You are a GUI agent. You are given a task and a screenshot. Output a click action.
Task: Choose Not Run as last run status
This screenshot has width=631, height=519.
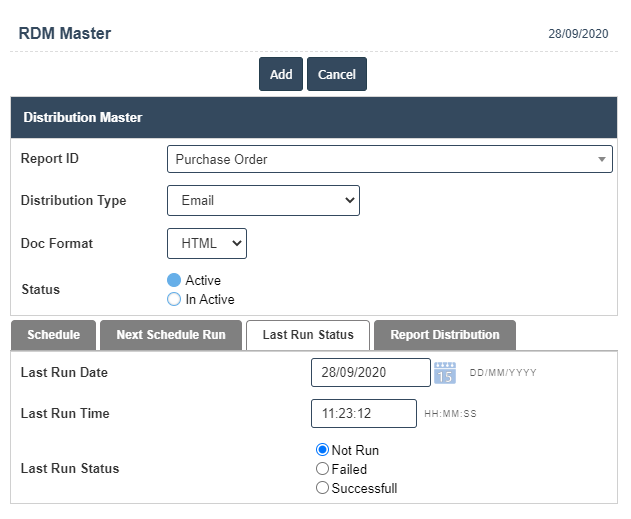pyautogui.click(x=322, y=450)
